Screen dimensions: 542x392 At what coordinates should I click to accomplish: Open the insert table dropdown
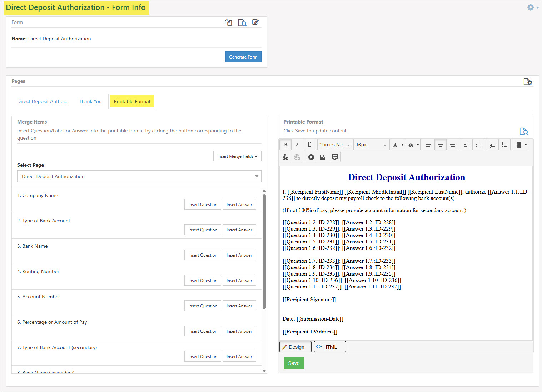[x=521, y=145]
